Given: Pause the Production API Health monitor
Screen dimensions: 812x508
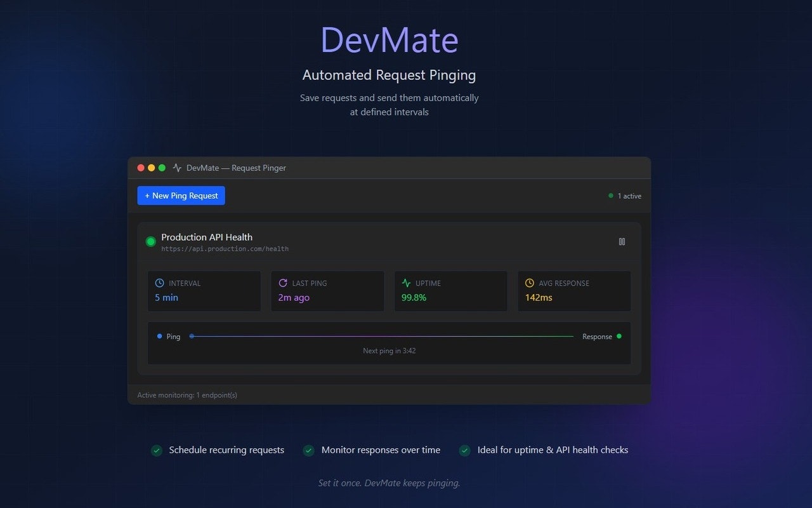Looking at the screenshot, I should pos(622,241).
